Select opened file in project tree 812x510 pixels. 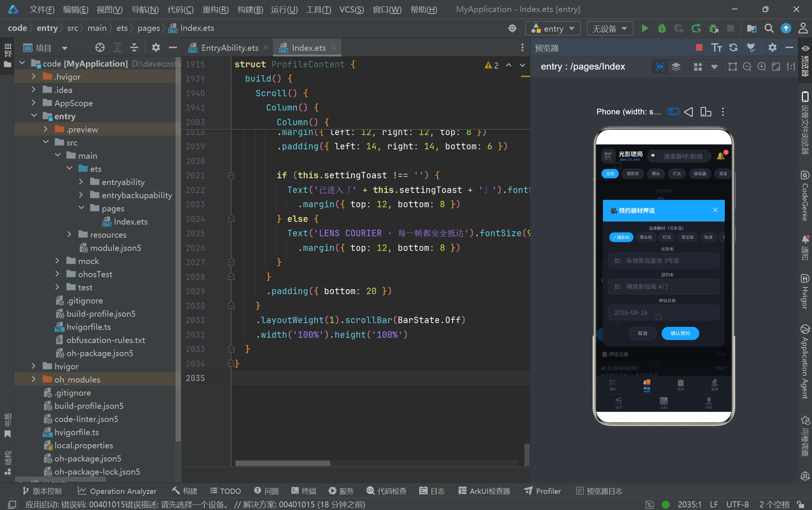point(100,47)
